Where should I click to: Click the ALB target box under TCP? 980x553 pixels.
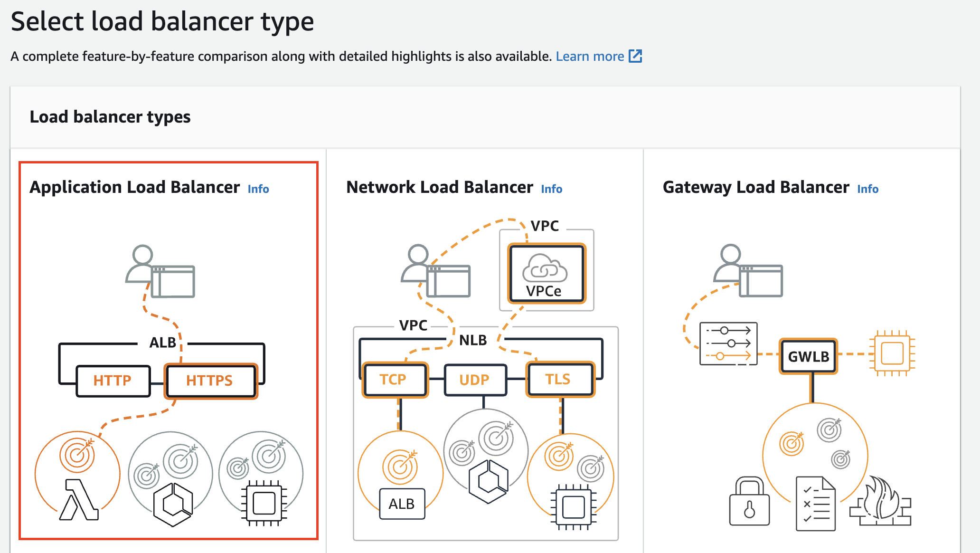(402, 504)
